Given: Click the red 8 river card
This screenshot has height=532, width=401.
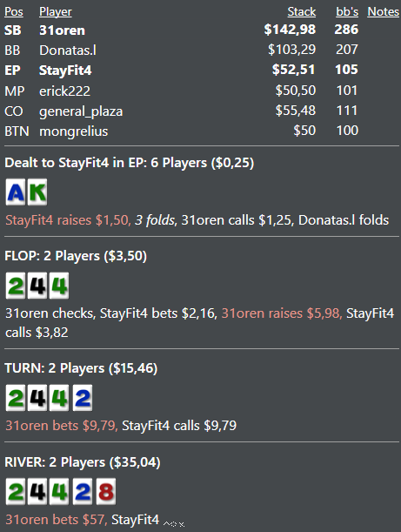Looking at the screenshot, I should (x=106, y=492).
